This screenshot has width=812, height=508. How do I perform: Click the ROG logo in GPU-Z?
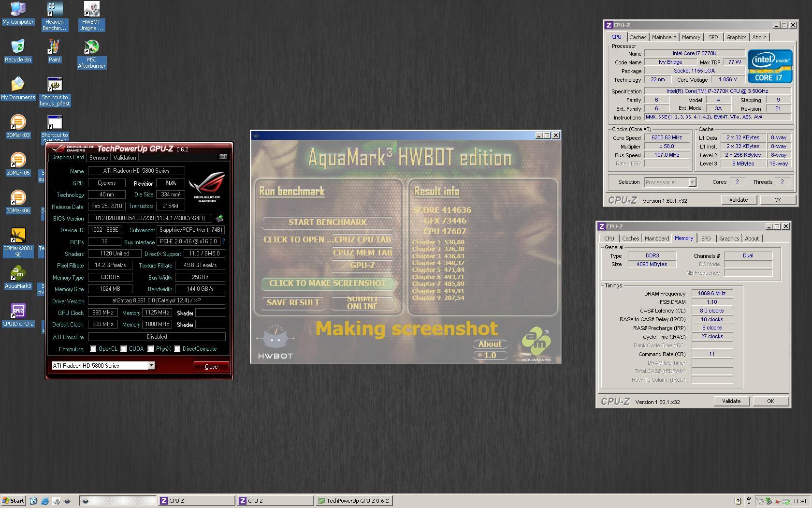pos(207,187)
